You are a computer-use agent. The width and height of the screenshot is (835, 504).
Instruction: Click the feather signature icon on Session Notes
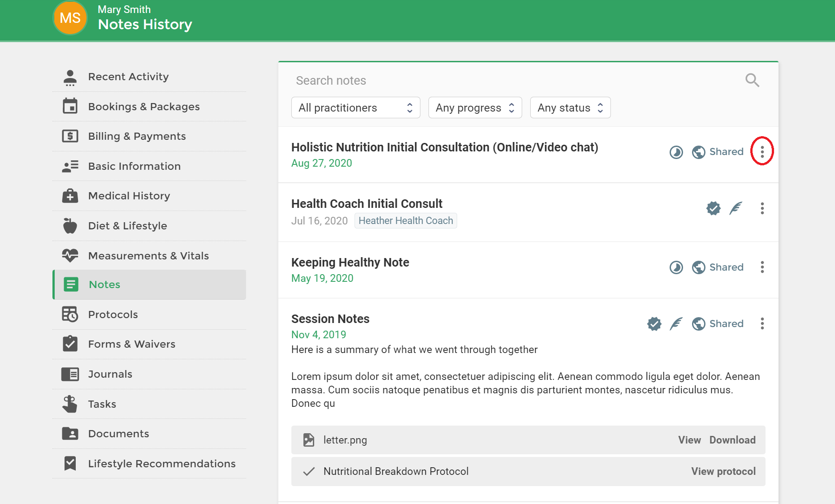click(676, 323)
